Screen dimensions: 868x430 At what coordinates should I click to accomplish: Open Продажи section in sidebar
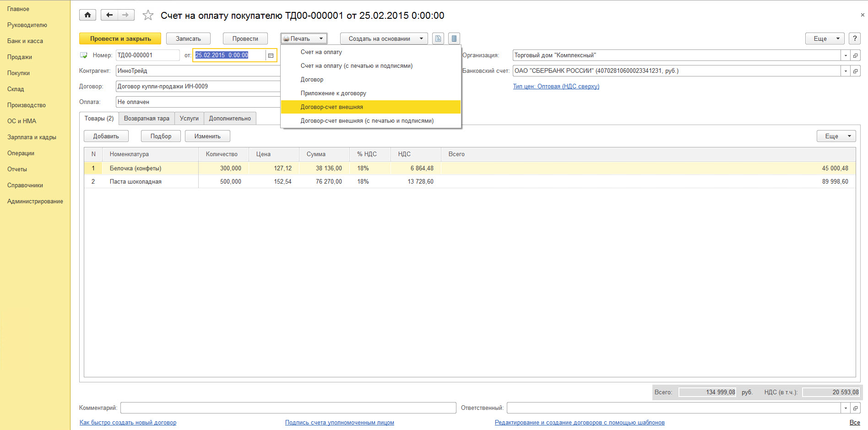(x=20, y=57)
